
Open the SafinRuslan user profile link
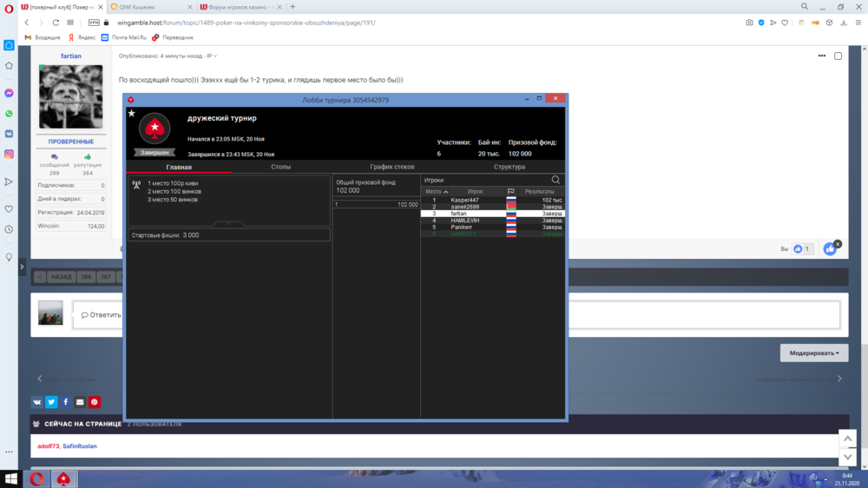(x=80, y=446)
